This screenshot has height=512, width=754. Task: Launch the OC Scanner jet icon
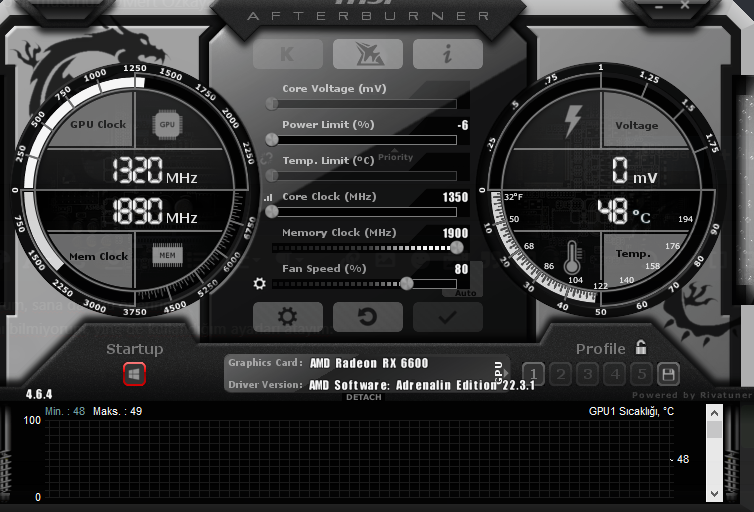(x=368, y=54)
